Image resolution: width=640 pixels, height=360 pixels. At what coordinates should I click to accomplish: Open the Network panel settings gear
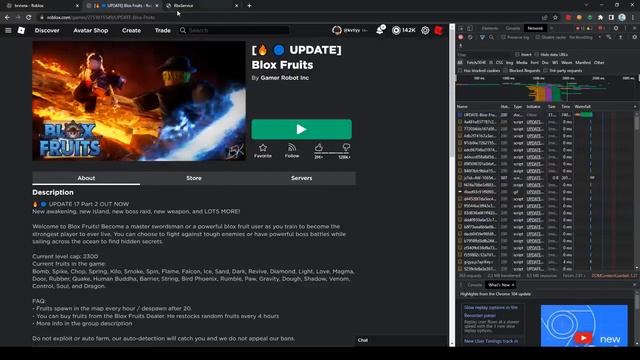tap(635, 37)
